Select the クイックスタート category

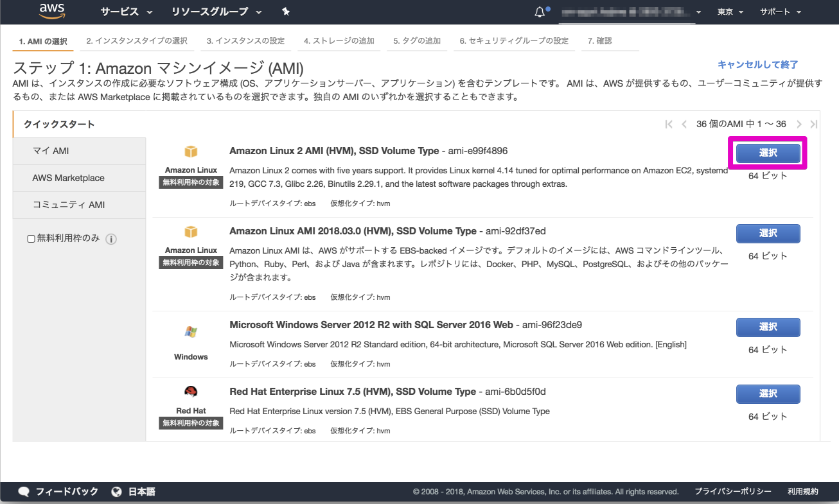[79, 124]
